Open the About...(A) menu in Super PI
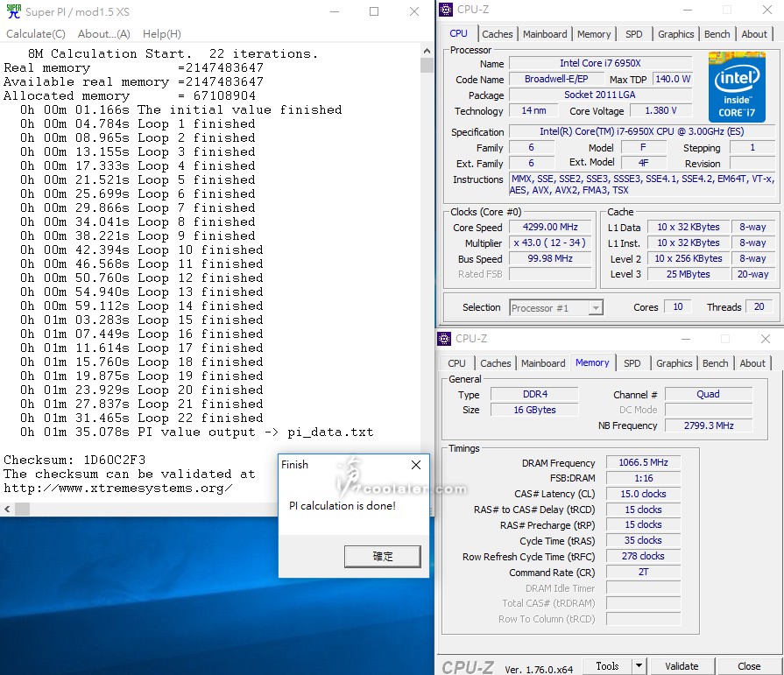Viewport: 784px width, 675px height. pyautogui.click(x=103, y=34)
